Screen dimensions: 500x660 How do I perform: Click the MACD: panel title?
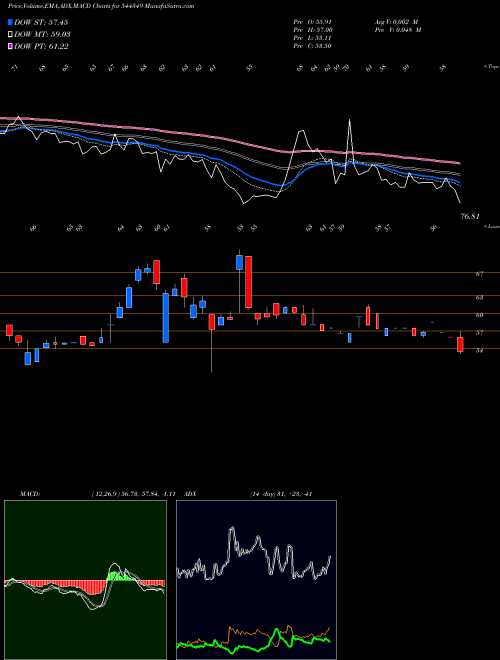click(30, 494)
